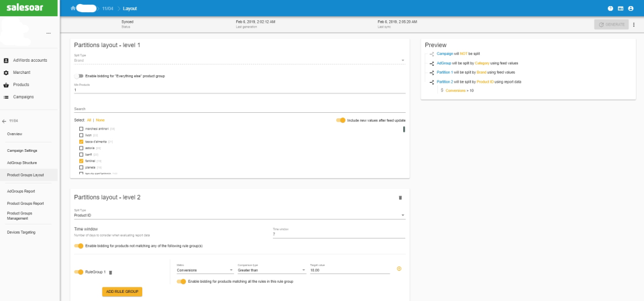The image size is (644, 301).
Task: Click the dollar icon beside Conversions preview
Action: click(x=442, y=90)
